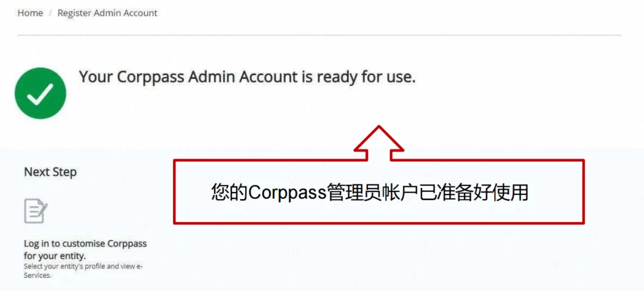644x291 pixels.
Task: Click the slash separator in the breadcrumb
Action: point(50,13)
